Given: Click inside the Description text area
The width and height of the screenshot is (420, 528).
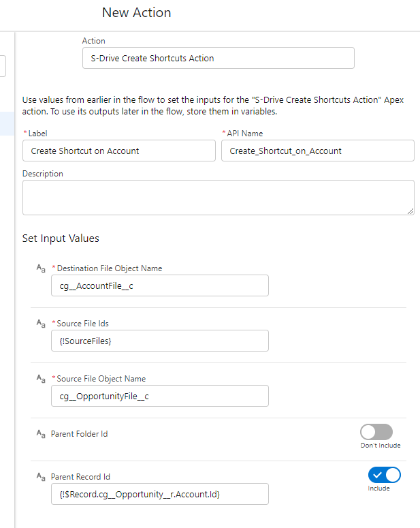Looking at the screenshot, I should [x=218, y=198].
